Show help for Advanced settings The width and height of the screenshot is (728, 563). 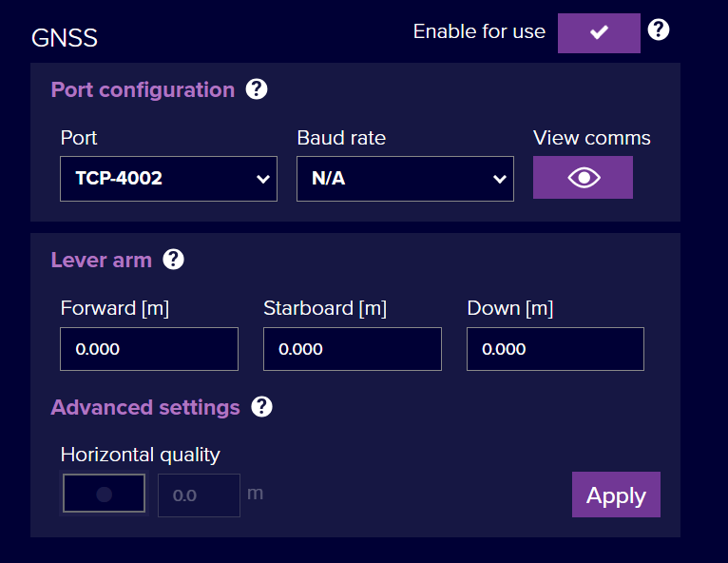tap(262, 407)
